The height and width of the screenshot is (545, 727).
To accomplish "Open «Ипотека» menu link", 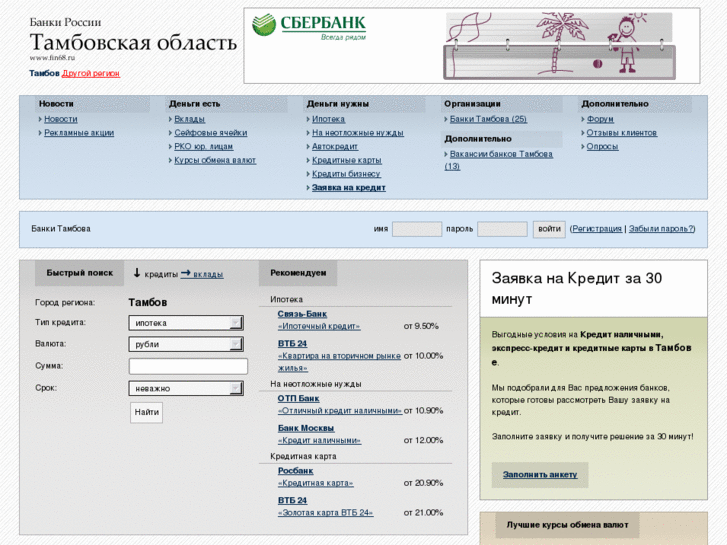I will click(x=328, y=119).
